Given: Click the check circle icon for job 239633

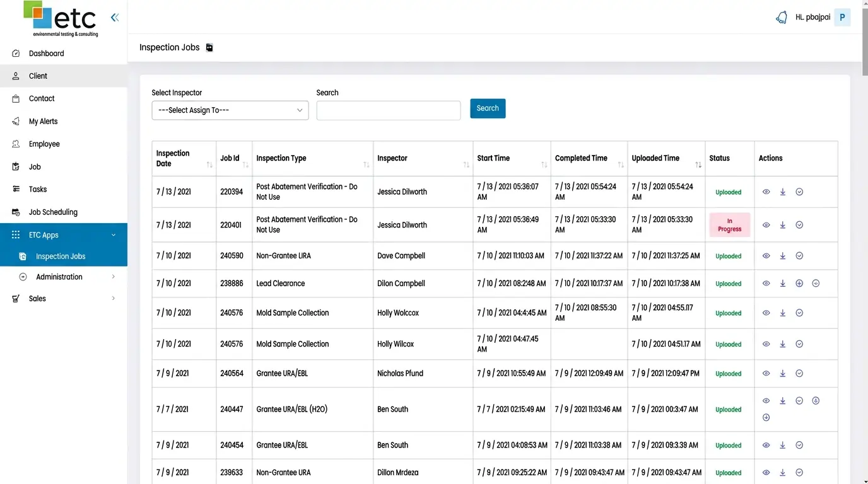Looking at the screenshot, I should (x=799, y=473).
